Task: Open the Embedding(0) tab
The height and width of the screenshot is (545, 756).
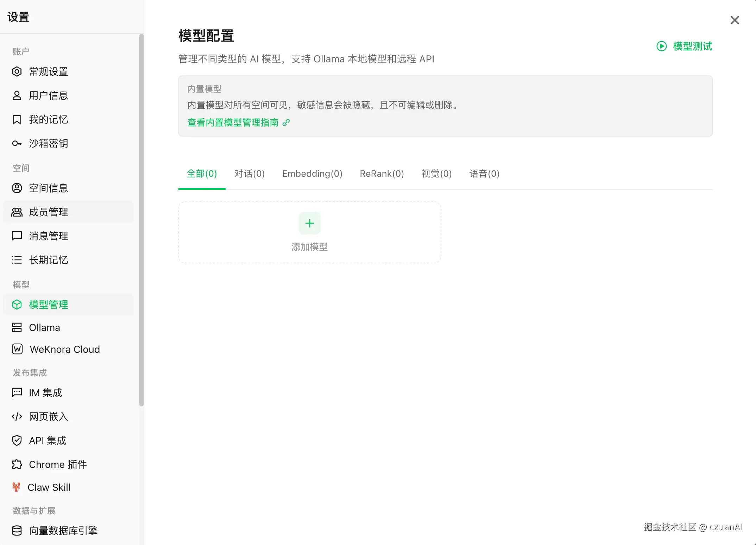Action: click(312, 174)
